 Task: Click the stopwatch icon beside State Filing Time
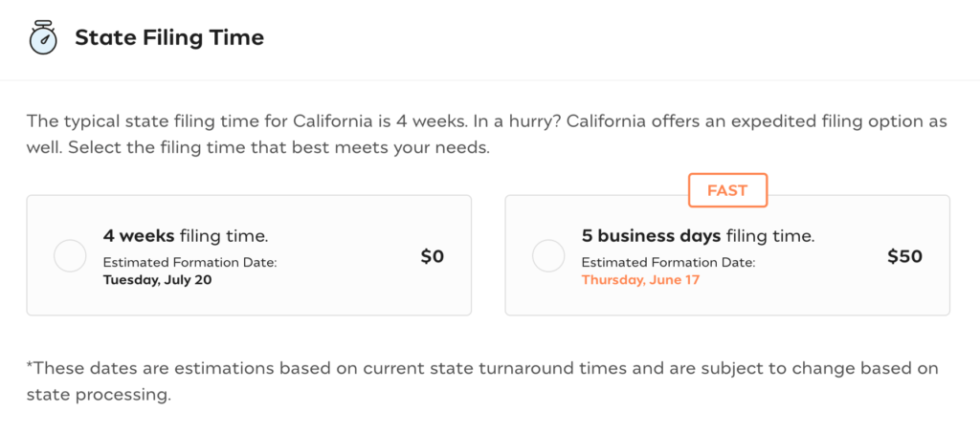43,37
